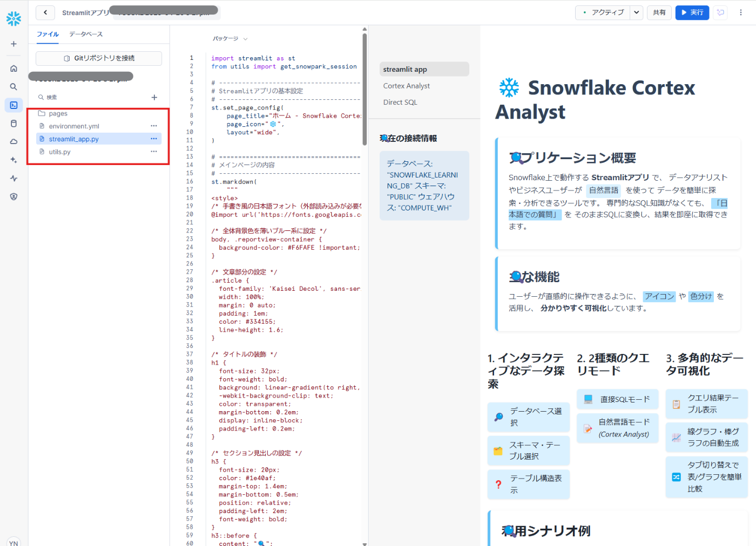Open the AI sparkle icon in sidebar
Screen dimensions: 756x546
(x=13, y=160)
